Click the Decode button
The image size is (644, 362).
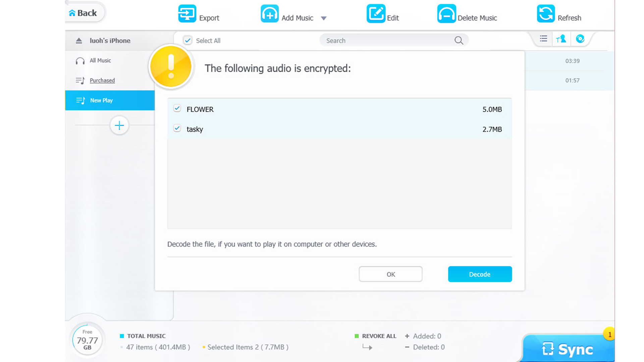480,274
